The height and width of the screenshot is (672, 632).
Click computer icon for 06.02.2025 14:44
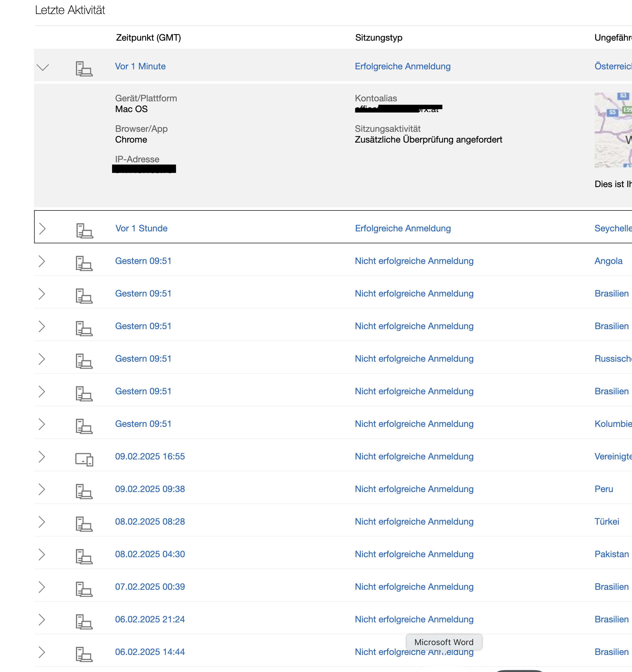[x=84, y=654]
